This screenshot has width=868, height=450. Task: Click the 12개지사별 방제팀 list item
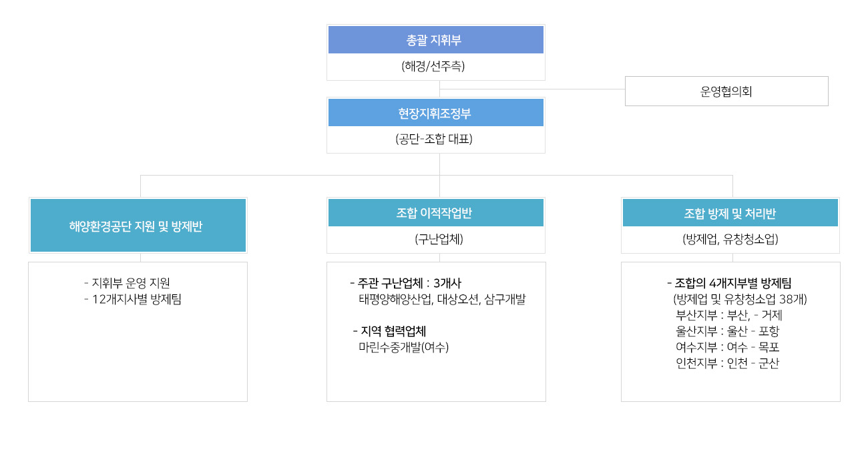(x=133, y=299)
